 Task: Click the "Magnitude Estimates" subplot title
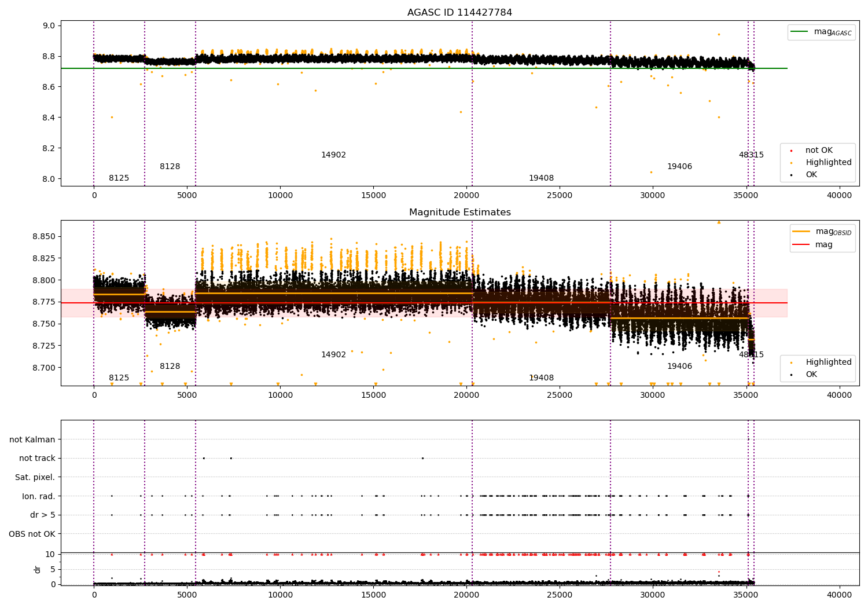click(459, 213)
